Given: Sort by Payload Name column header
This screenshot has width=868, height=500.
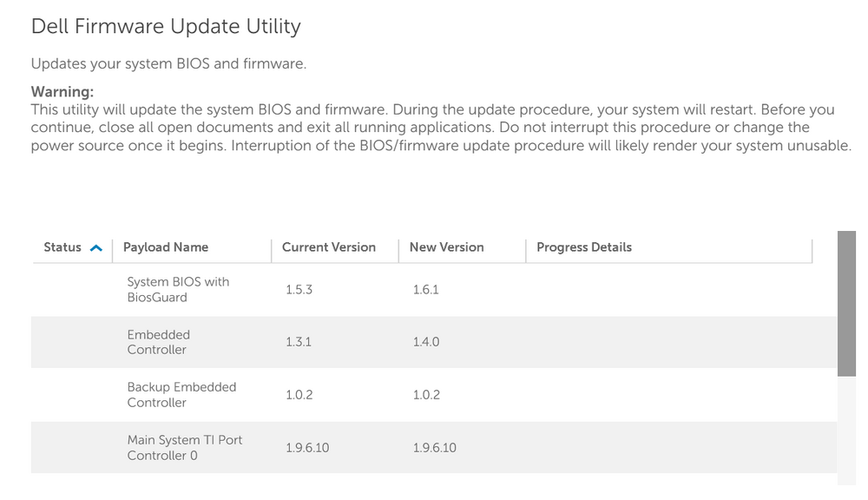Looking at the screenshot, I should [x=166, y=247].
